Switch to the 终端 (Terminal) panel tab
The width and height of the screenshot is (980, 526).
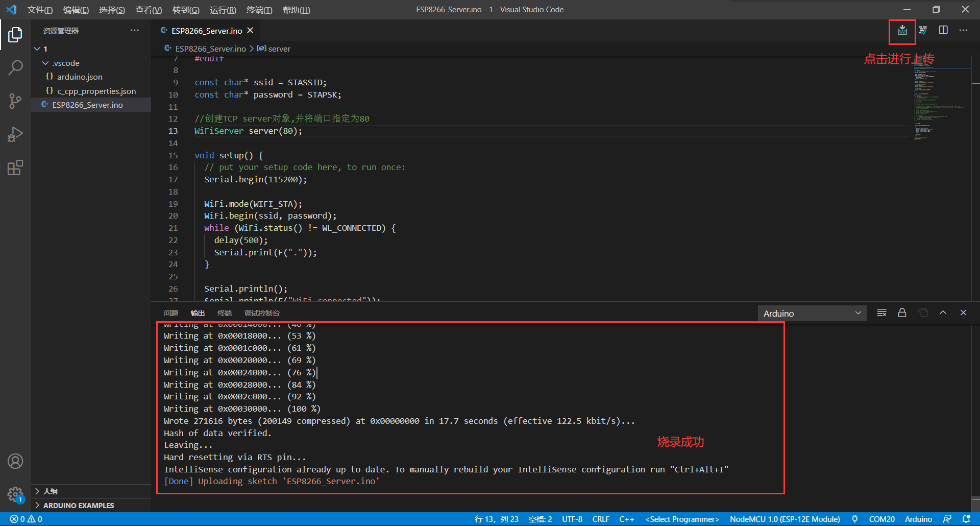point(225,313)
